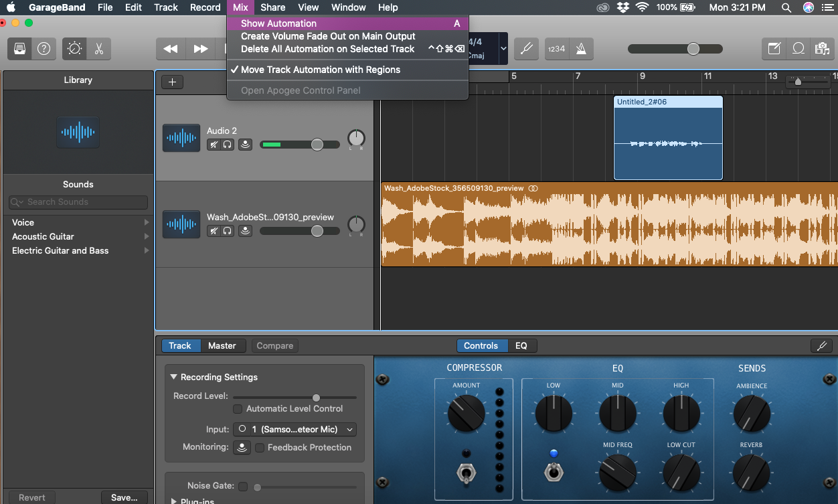Toggle the Smart Controls dial button

click(x=74, y=49)
